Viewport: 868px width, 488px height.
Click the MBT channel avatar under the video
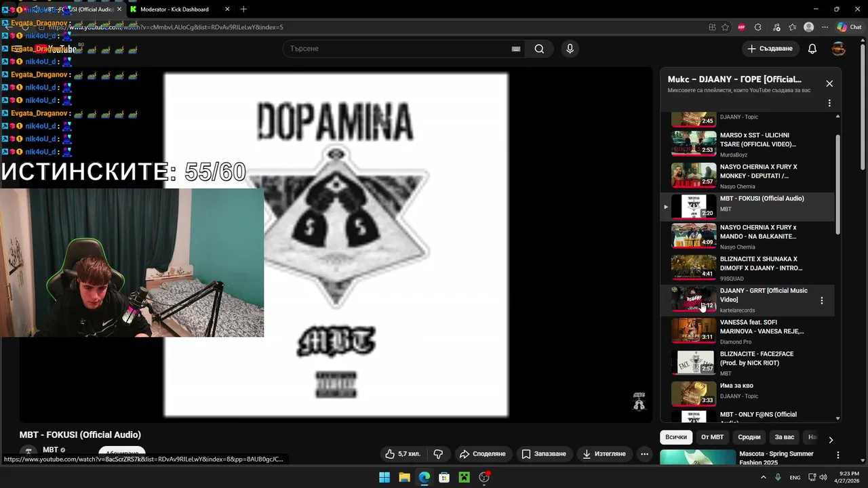pos(28,453)
